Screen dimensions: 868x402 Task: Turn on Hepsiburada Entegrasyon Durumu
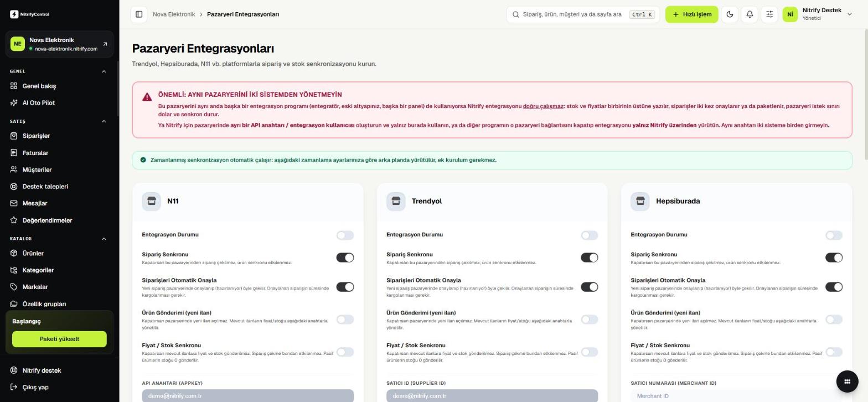(x=834, y=235)
